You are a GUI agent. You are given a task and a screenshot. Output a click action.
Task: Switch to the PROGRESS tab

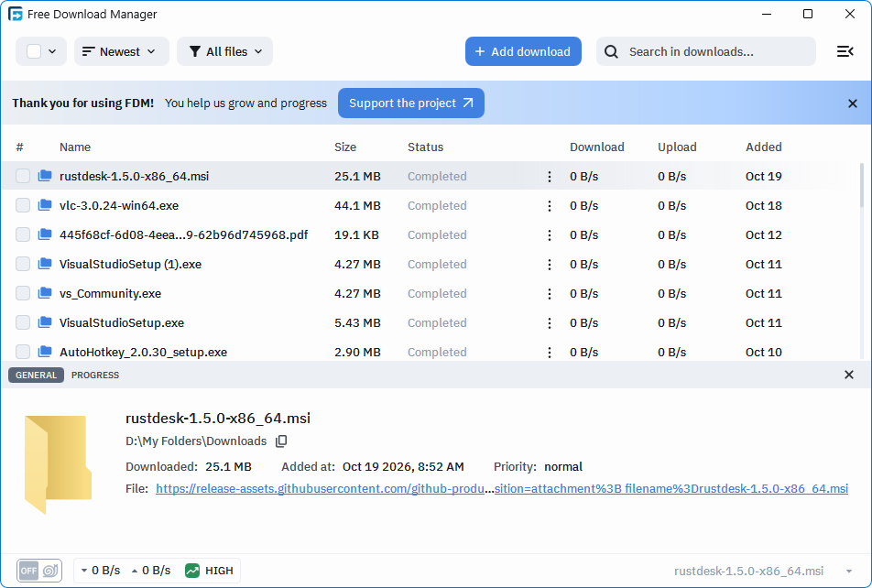point(95,375)
